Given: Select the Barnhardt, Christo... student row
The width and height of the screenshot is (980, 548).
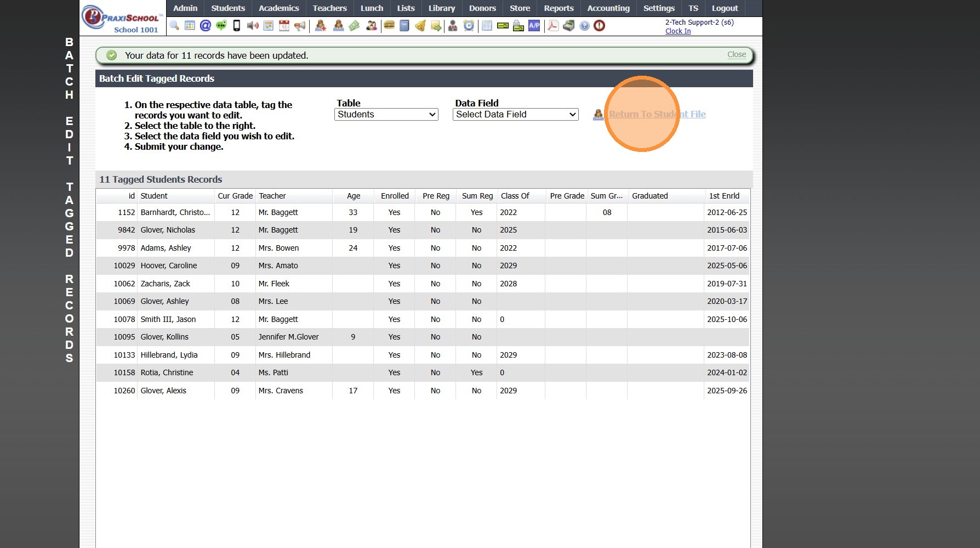Looking at the screenshot, I should (423, 212).
